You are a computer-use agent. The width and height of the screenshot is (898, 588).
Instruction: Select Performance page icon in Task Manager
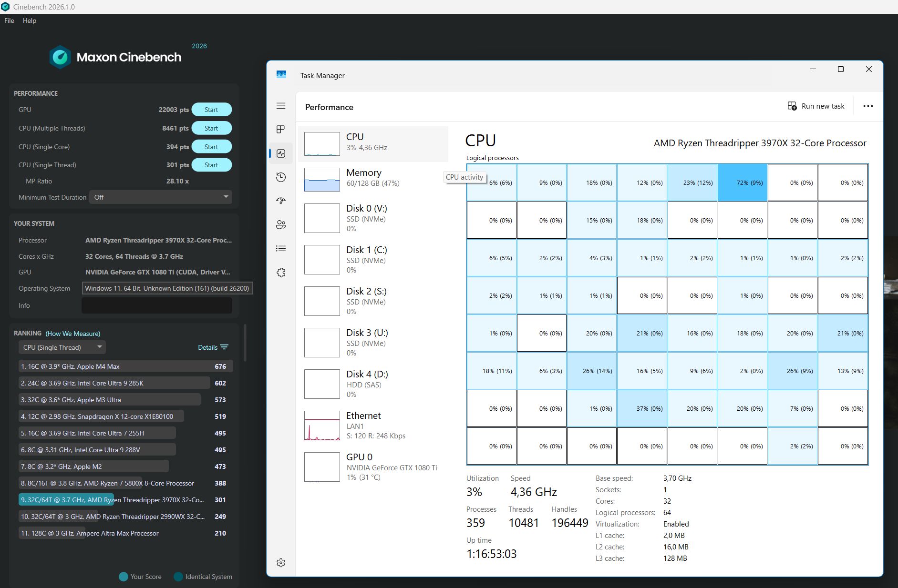coord(281,153)
